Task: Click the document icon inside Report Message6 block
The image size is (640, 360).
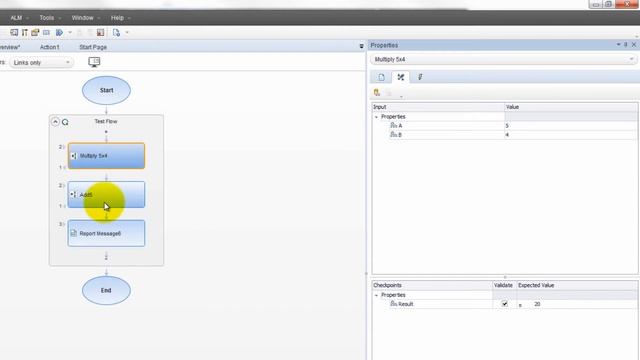Action: [x=73, y=233]
